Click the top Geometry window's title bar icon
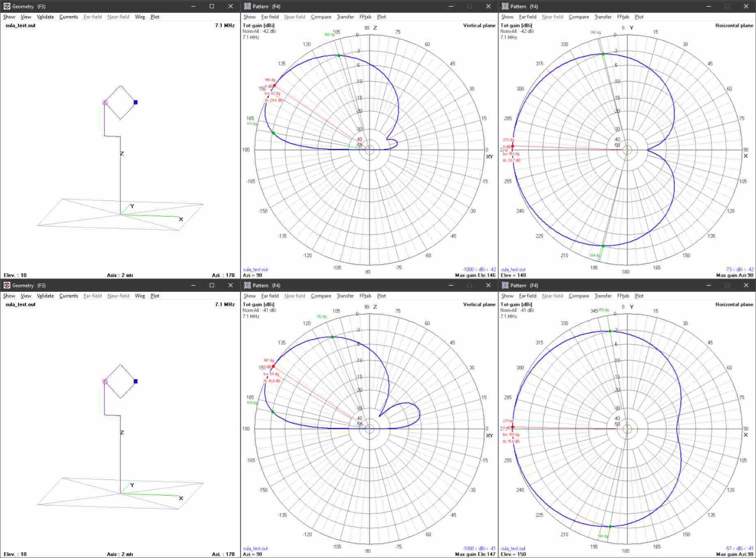 [7, 6]
